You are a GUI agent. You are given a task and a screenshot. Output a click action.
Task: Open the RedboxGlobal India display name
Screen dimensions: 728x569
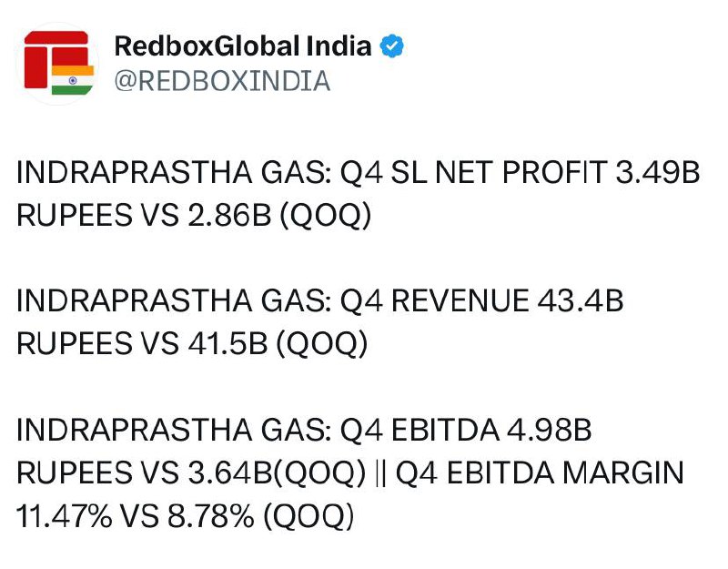[243, 46]
